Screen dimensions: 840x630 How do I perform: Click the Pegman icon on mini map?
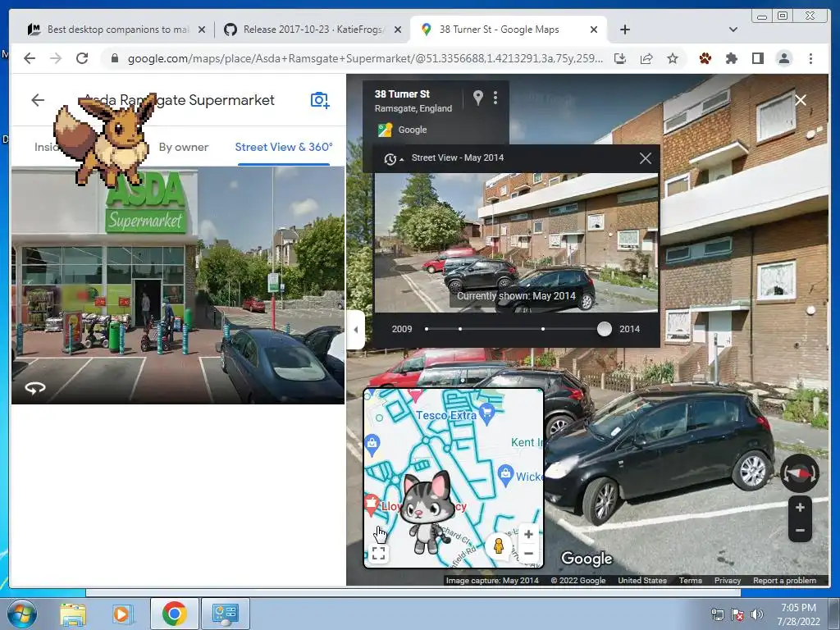point(499,546)
